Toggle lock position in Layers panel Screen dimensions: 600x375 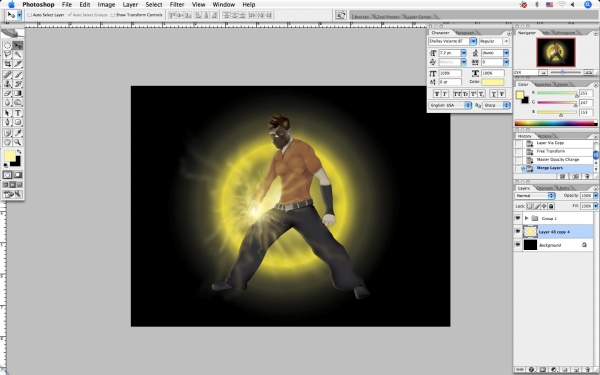(x=544, y=206)
